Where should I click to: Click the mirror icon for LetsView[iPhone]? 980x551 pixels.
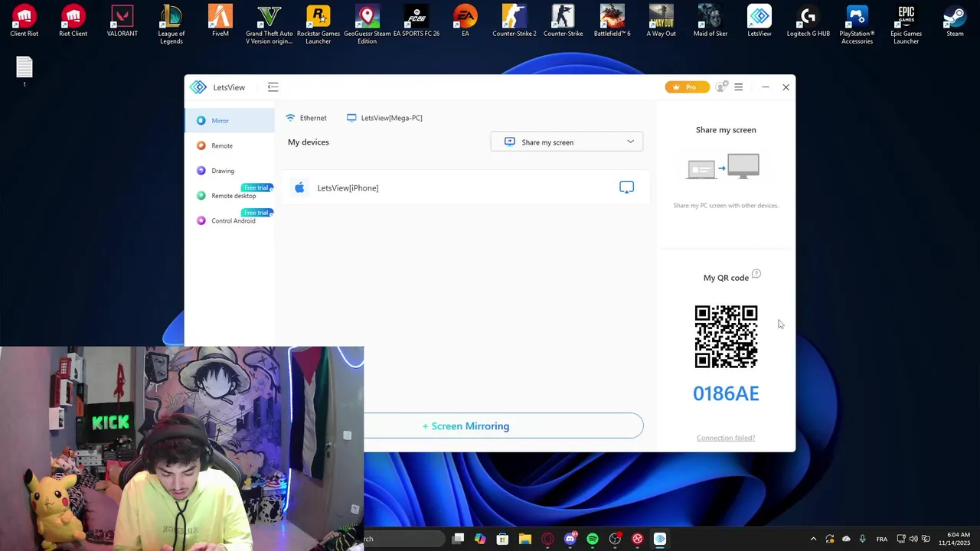[x=626, y=187]
